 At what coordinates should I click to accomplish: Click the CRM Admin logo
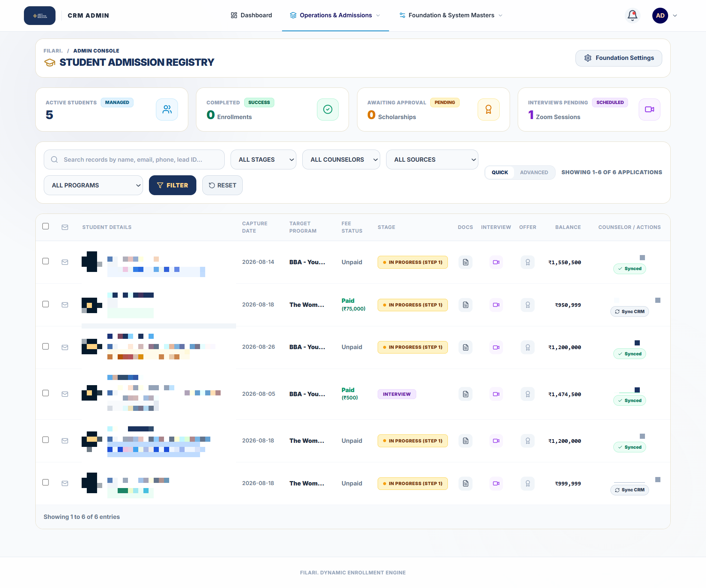point(40,15)
